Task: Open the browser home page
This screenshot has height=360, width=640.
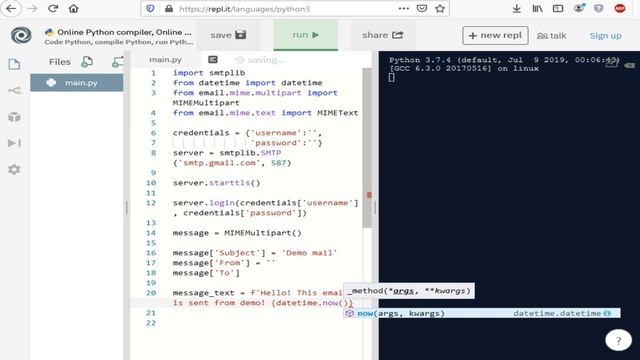Action: pyautogui.click(x=73, y=9)
